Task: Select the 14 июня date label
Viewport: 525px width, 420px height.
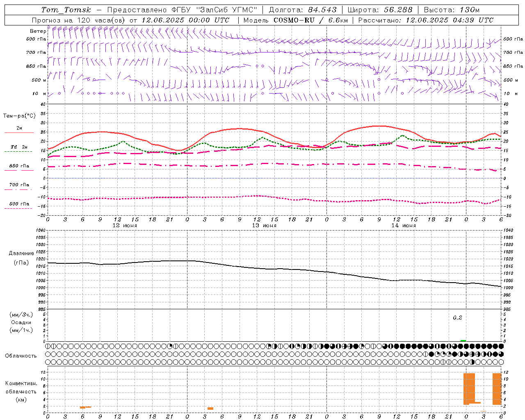Action: point(404,226)
